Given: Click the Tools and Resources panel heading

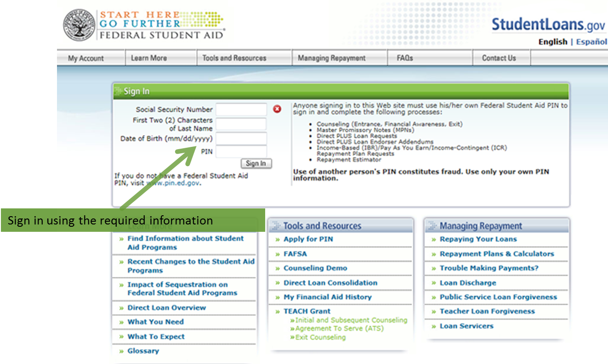Looking at the screenshot, I should [x=322, y=226].
